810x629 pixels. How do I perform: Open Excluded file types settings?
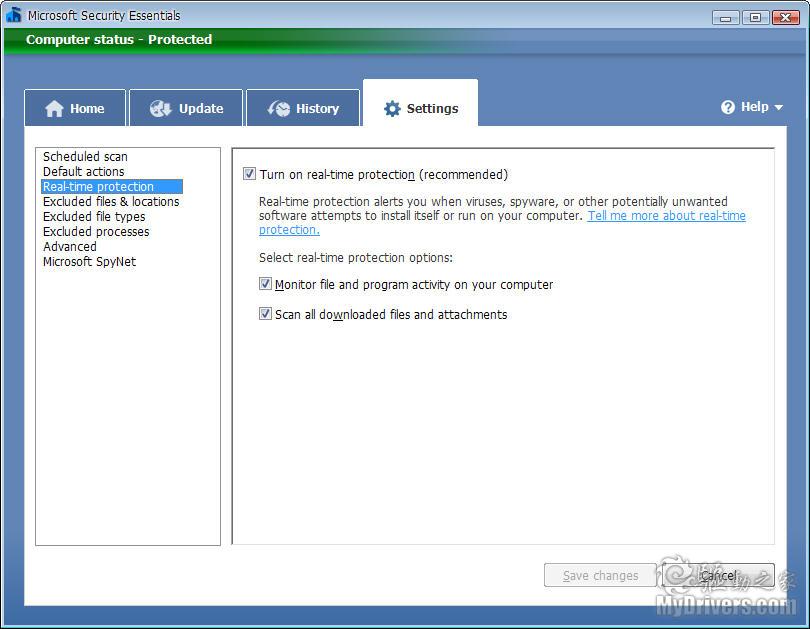tap(94, 216)
